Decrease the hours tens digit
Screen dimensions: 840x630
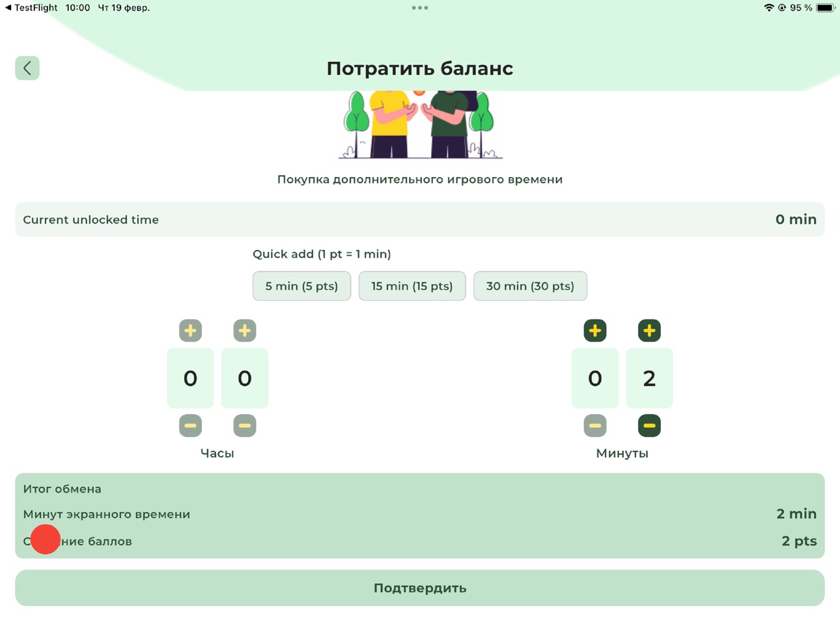point(190,426)
